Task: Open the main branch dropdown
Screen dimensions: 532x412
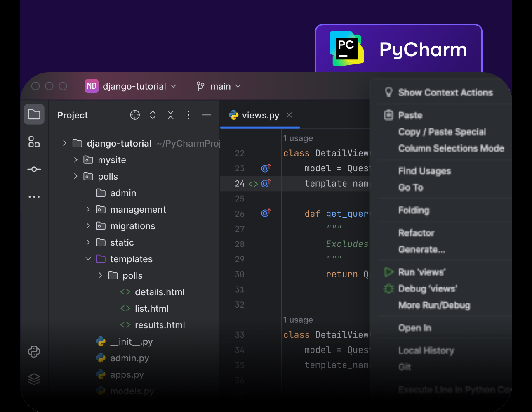Action: click(226, 86)
